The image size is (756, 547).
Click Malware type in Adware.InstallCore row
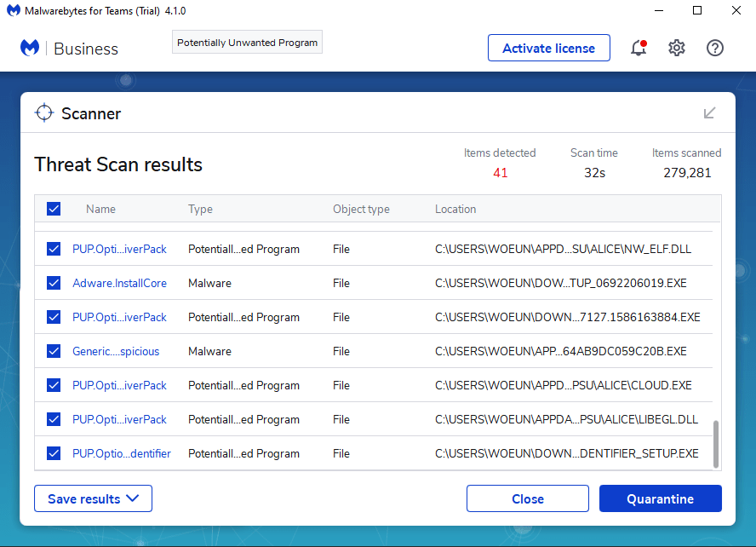coord(209,283)
